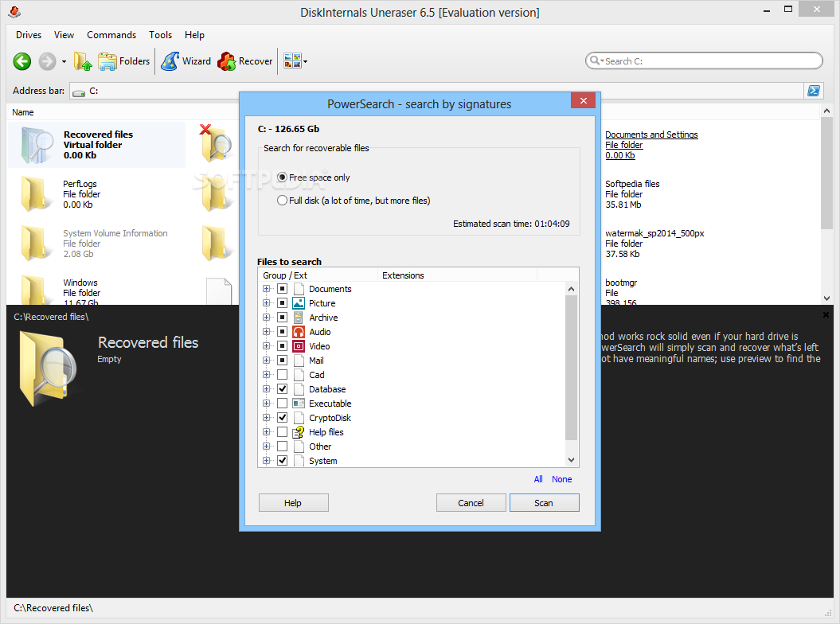840x624 pixels.
Task: Click the Name column header
Action: click(x=23, y=112)
